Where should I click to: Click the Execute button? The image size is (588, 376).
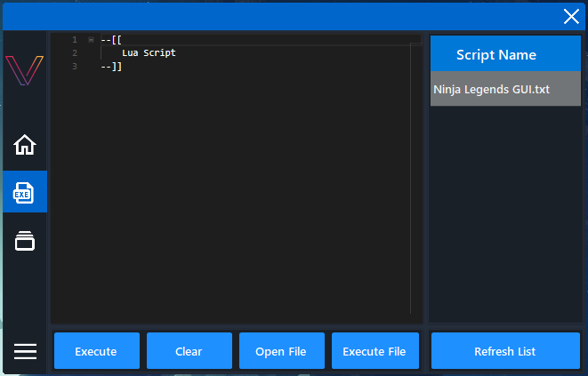97,351
